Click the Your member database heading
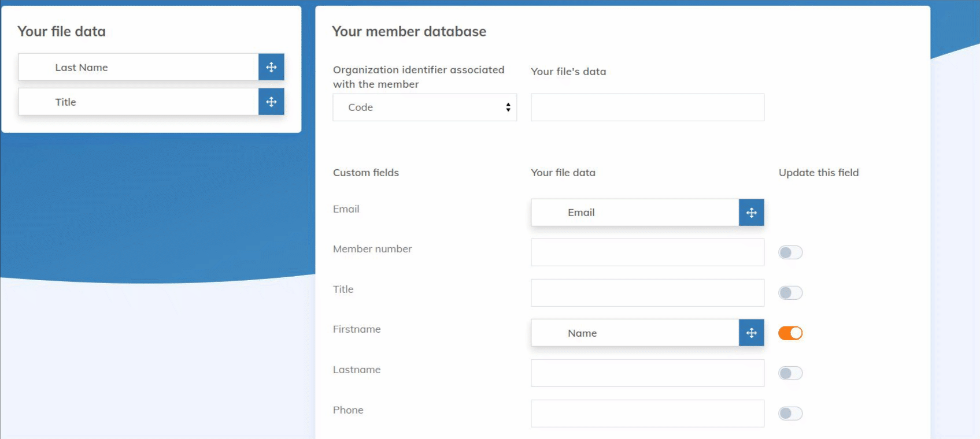Screen dimensions: 980x439 [409, 31]
